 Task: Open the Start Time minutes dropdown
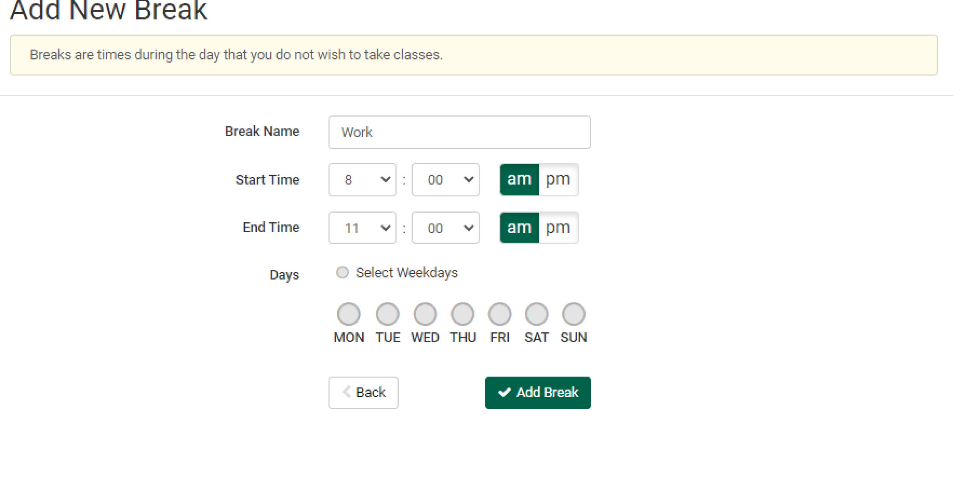[x=445, y=180]
